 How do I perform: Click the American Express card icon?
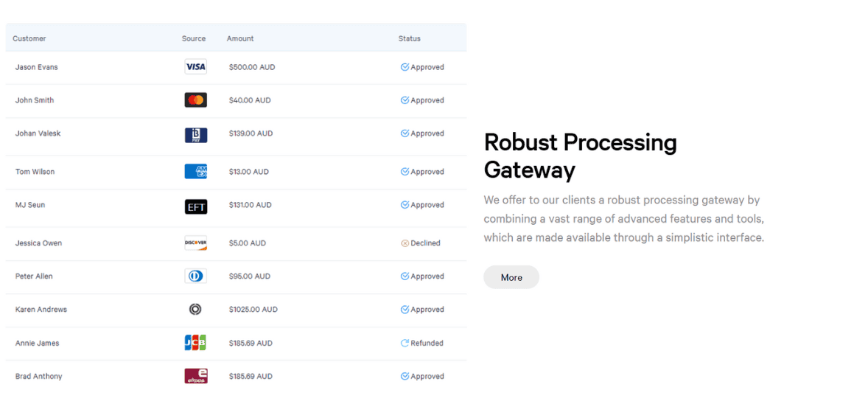(195, 172)
